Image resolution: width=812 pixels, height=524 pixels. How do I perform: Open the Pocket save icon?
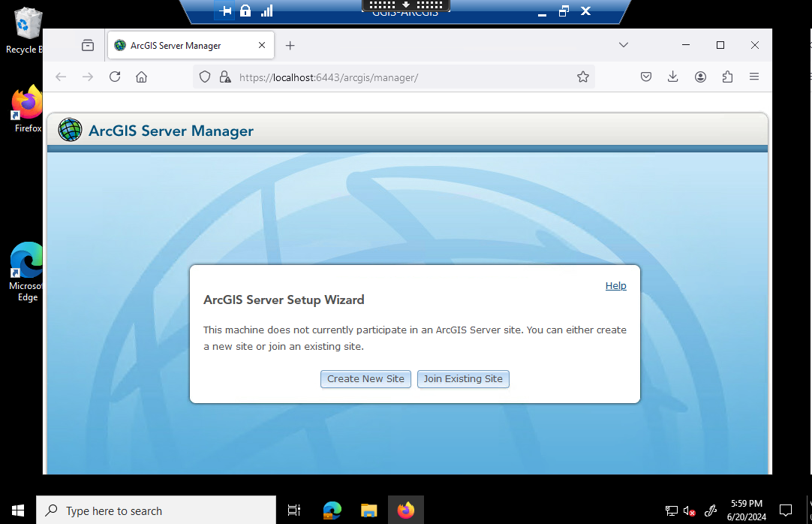click(645, 77)
